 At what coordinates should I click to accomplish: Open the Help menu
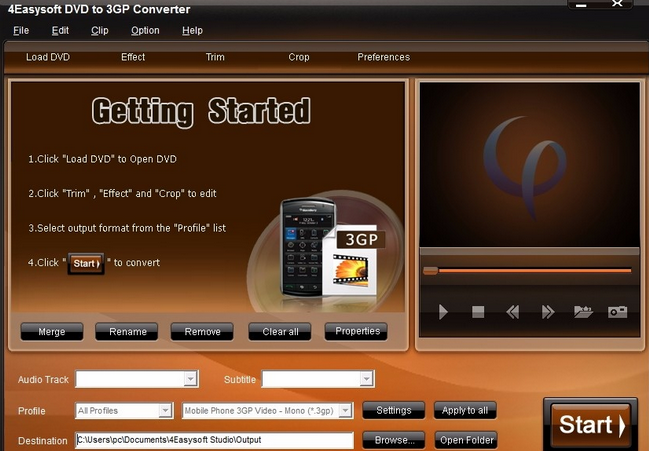tap(192, 31)
